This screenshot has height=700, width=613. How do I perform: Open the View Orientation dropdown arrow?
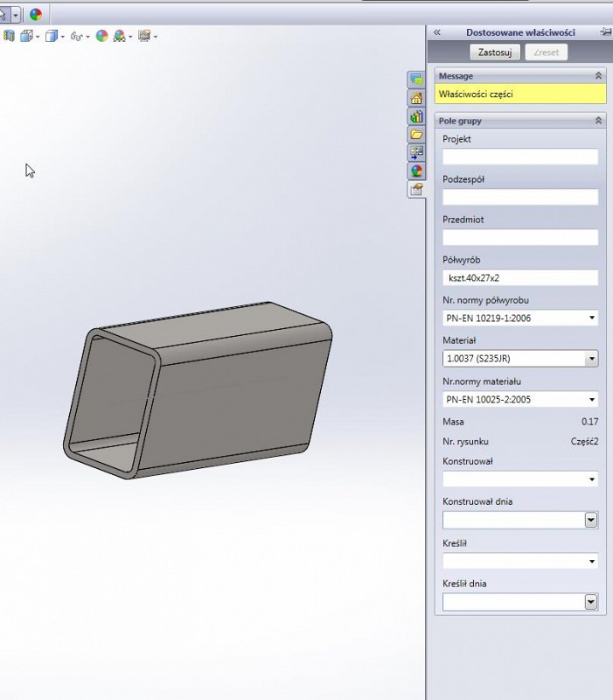(x=38, y=37)
